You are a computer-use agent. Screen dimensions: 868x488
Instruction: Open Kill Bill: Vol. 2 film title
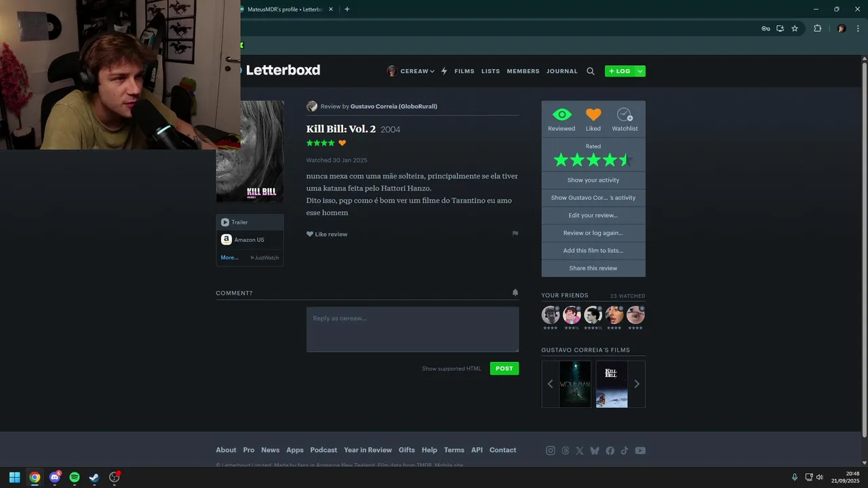340,129
